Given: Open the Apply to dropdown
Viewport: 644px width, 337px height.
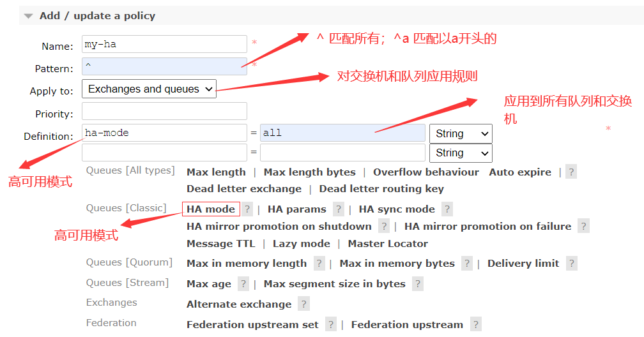Looking at the screenshot, I should point(149,89).
